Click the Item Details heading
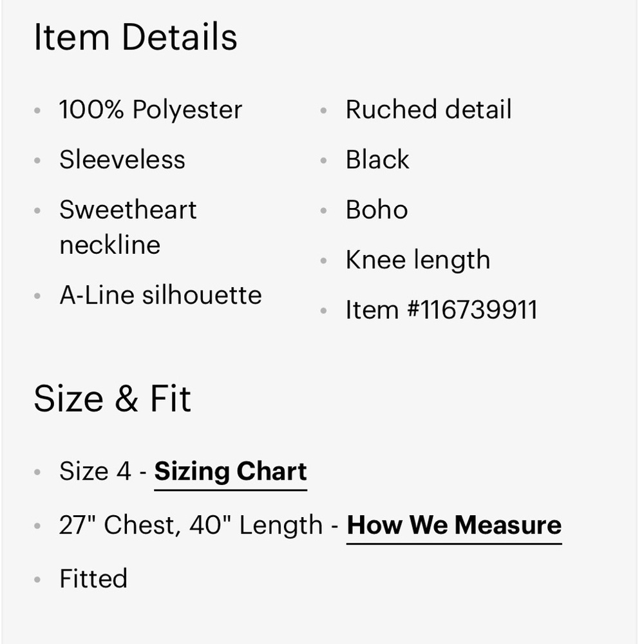 point(135,37)
